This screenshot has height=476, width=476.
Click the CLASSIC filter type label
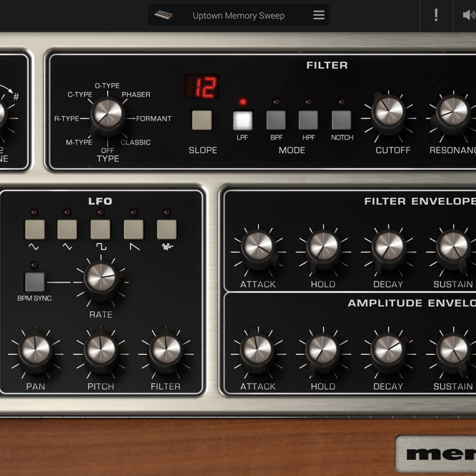tap(135, 142)
